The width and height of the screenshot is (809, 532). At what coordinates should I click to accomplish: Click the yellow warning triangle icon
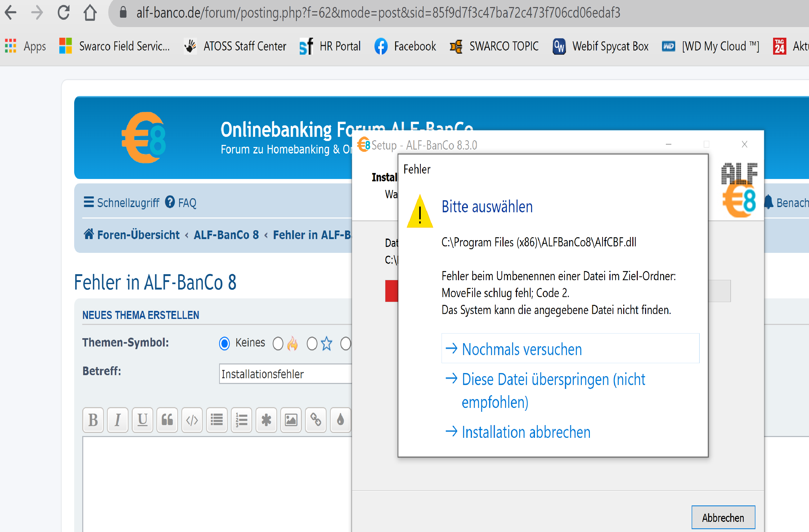point(420,211)
